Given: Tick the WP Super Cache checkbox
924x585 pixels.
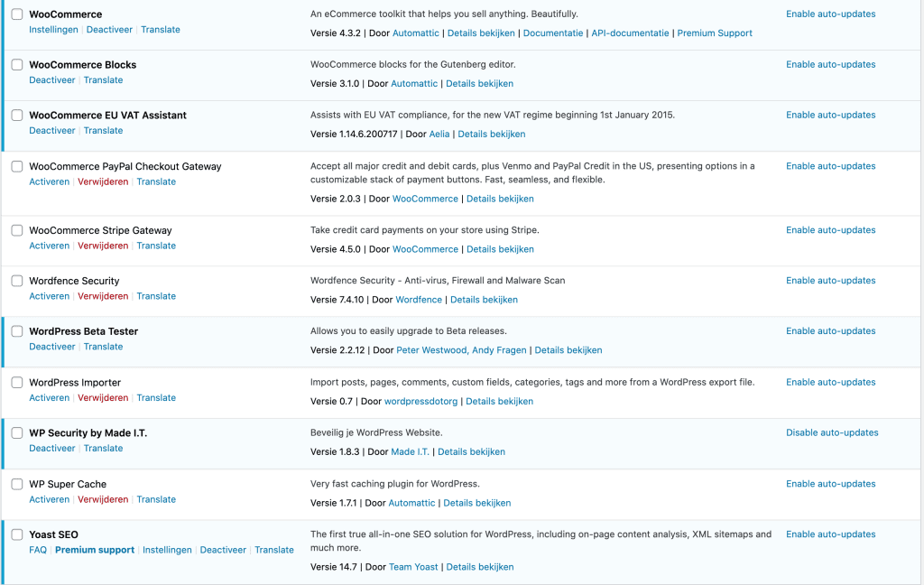Looking at the screenshot, I should tap(17, 484).
